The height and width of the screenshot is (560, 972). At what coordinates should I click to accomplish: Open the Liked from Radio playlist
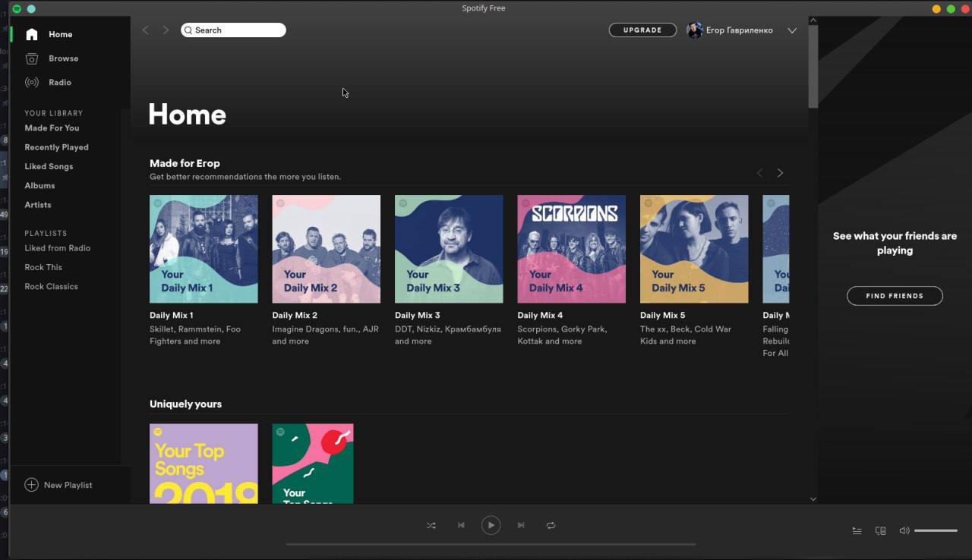pos(57,248)
